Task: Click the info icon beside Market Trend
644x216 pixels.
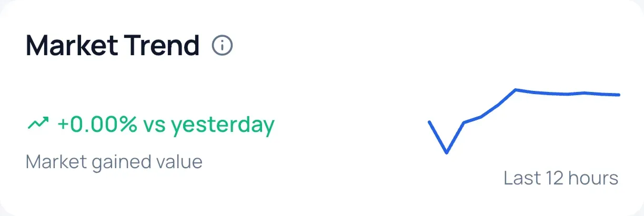Action: 222,46
